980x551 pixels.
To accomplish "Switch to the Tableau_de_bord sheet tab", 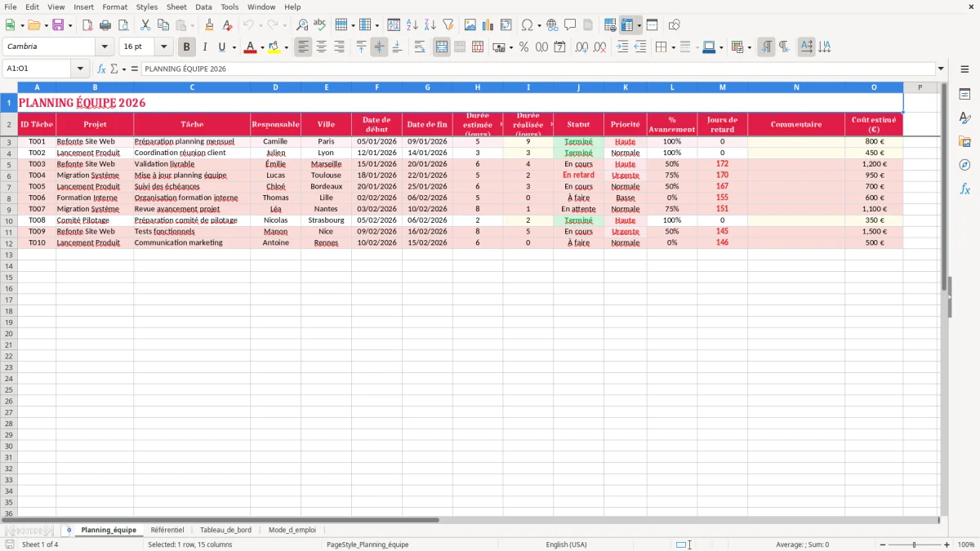I will [225, 530].
